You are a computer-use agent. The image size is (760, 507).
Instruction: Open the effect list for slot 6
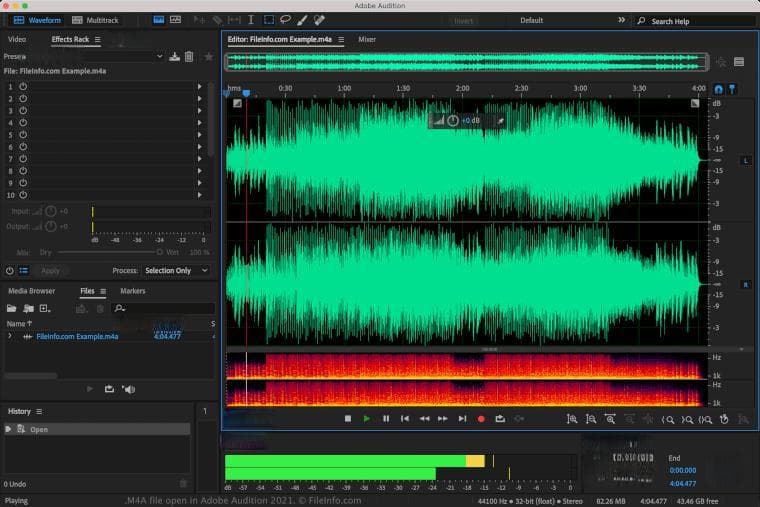click(x=199, y=147)
